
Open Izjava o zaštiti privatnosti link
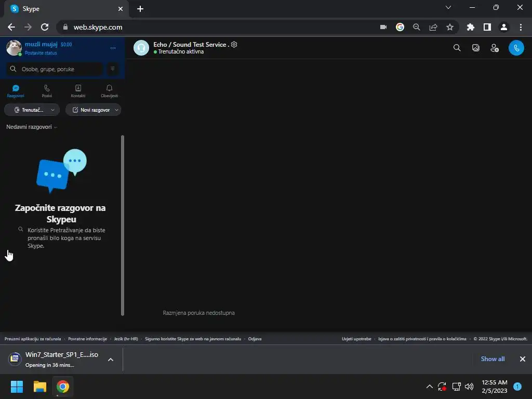click(422, 339)
